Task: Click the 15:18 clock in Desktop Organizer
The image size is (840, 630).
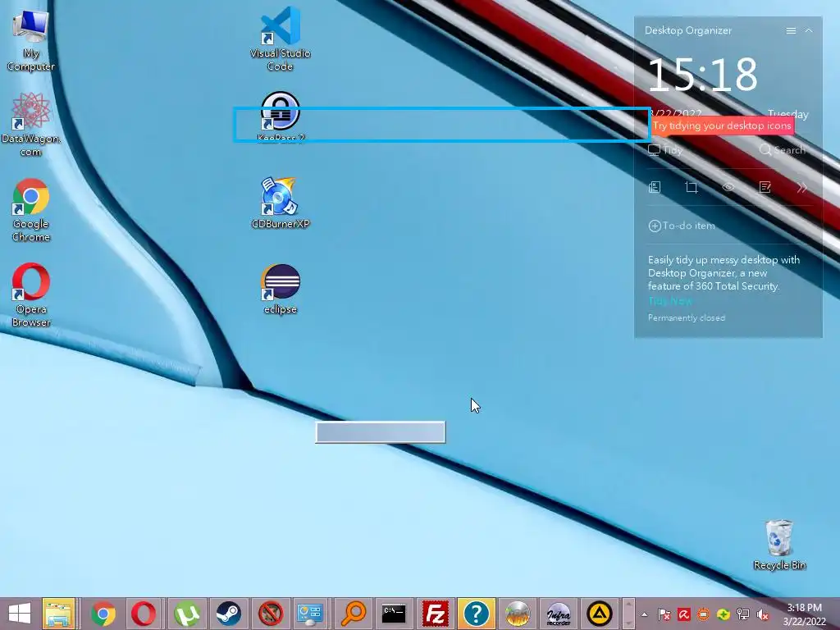Action: point(702,75)
